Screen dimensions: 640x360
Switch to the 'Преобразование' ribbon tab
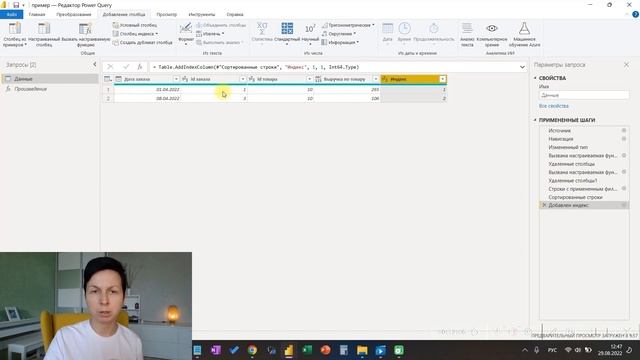pyautogui.click(x=74, y=14)
